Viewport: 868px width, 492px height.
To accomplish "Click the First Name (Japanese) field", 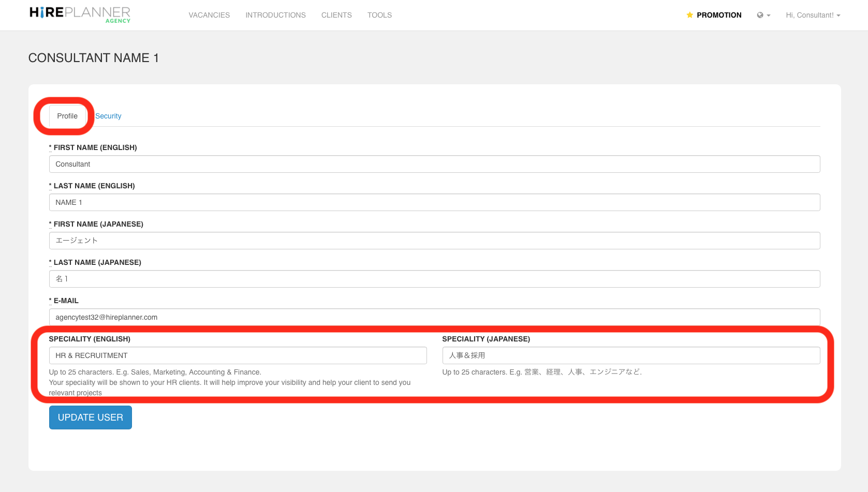I will 434,241.
